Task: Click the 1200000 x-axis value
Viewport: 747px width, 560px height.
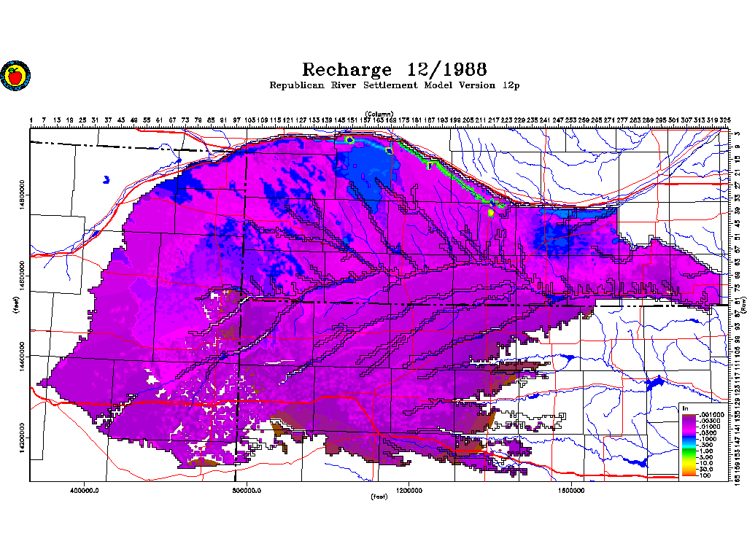Action: click(409, 491)
